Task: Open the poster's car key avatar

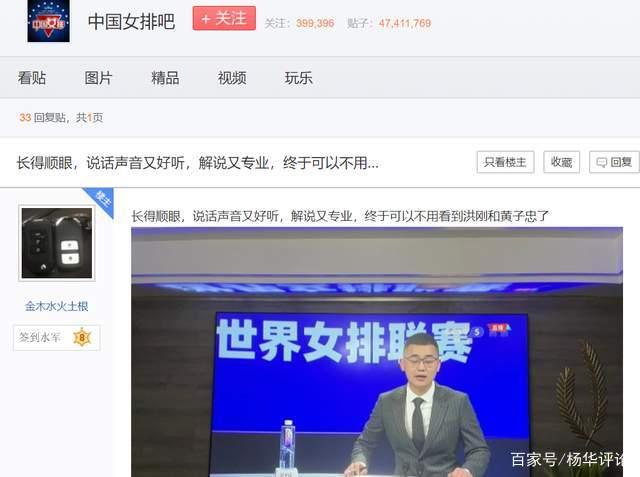Action: coord(57,243)
